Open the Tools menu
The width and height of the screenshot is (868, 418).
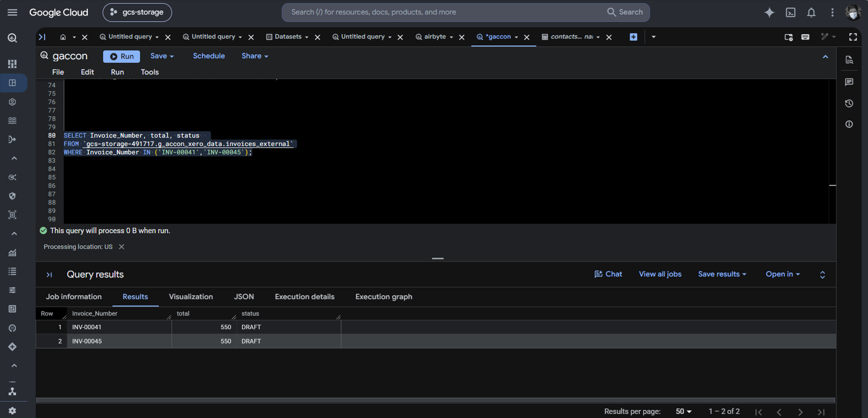click(150, 72)
